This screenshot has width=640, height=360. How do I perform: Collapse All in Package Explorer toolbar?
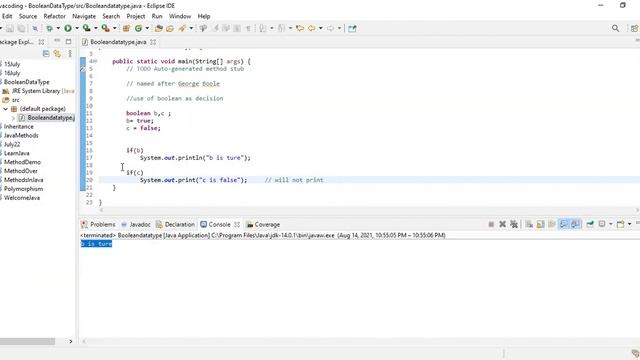click(46, 53)
